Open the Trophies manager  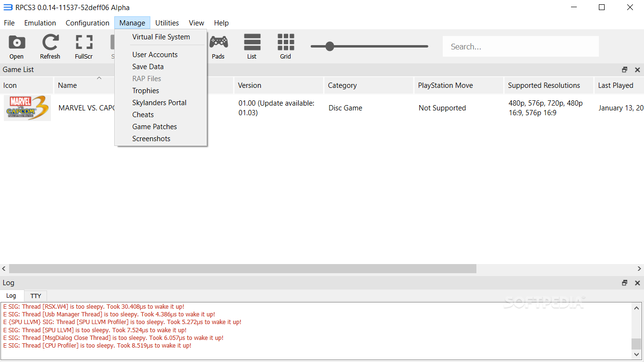161,91
